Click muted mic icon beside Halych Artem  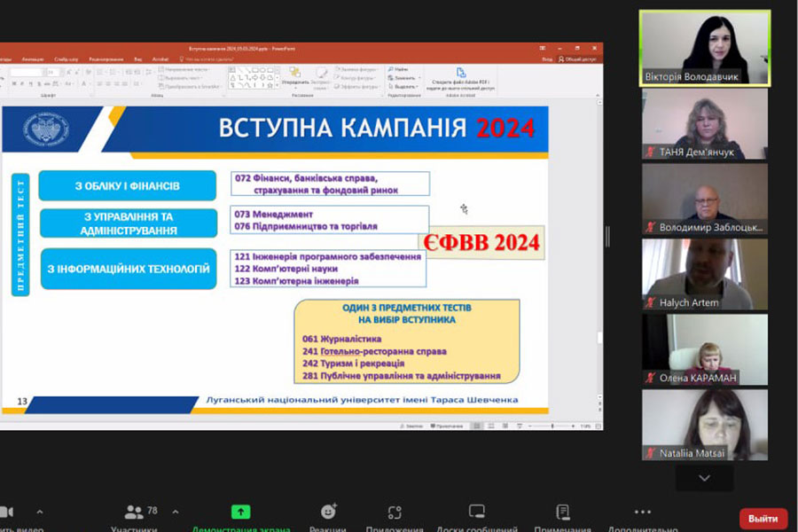coord(651,302)
